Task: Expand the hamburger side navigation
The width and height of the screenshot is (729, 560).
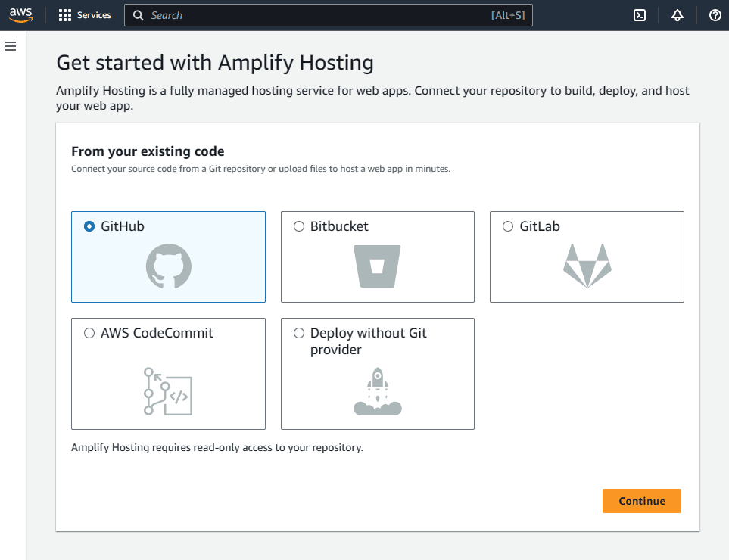Action: [x=11, y=46]
